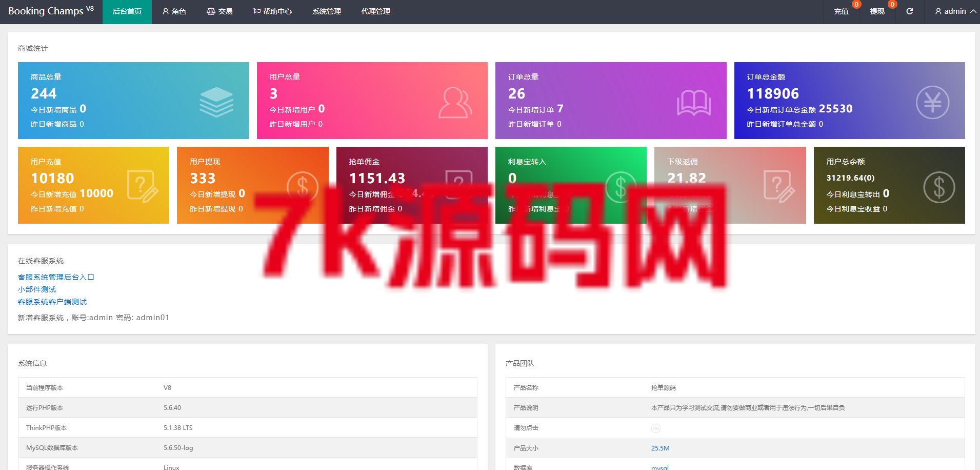Open the 系统管理 menu
The image size is (980, 470).
click(x=327, y=11)
